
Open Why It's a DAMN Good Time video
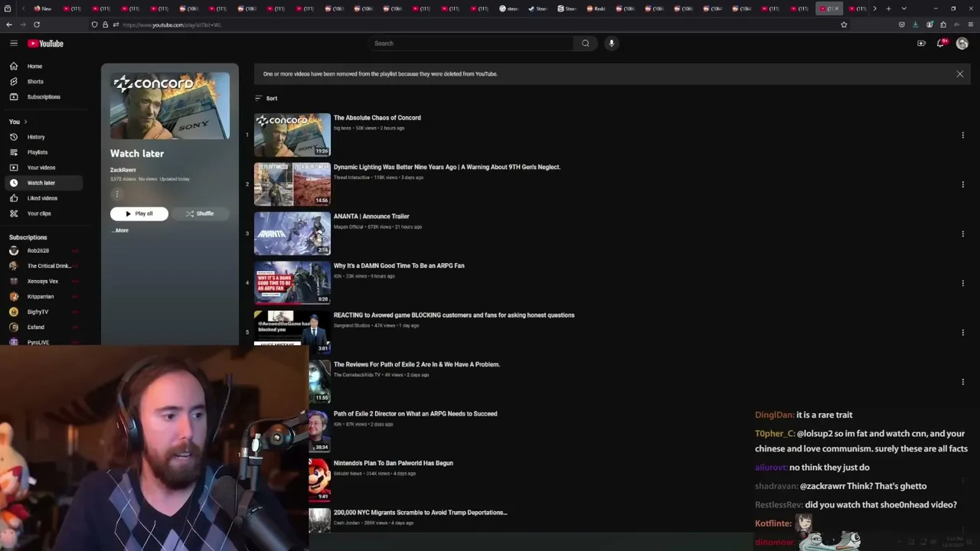pyautogui.click(x=399, y=266)
